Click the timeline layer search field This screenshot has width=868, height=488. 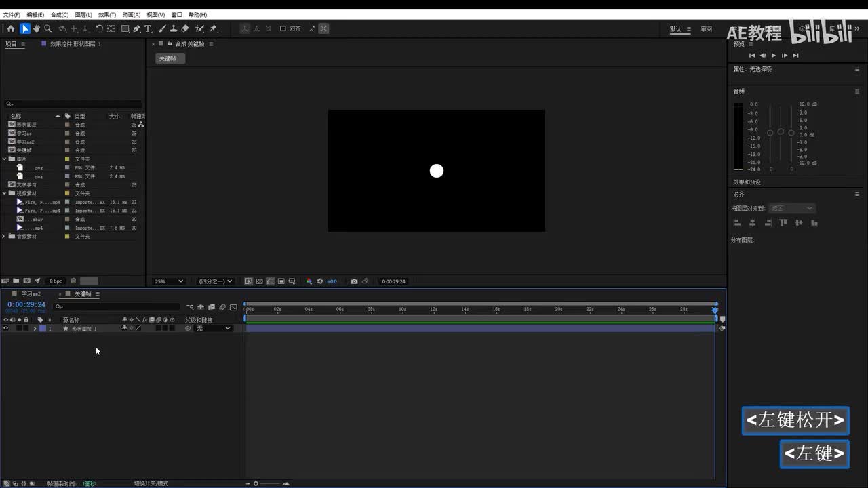[117, 307]
